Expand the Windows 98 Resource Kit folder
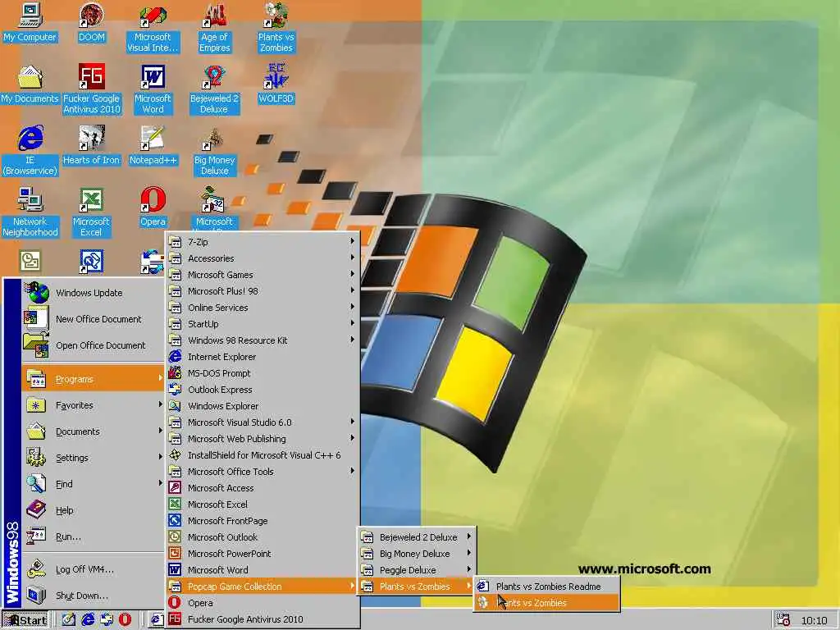The width and height of the screenshot is (840, 630). click(x=262, y=340)
